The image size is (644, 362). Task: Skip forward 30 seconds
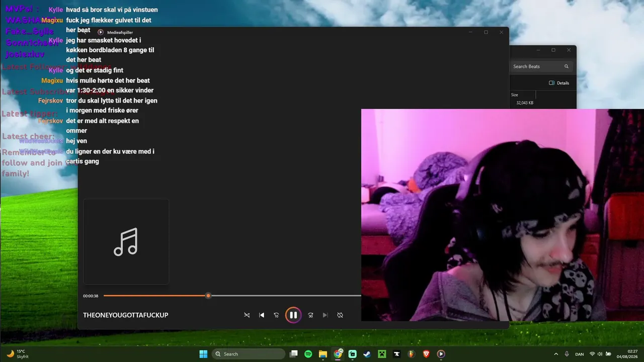(x=310, y=315)
